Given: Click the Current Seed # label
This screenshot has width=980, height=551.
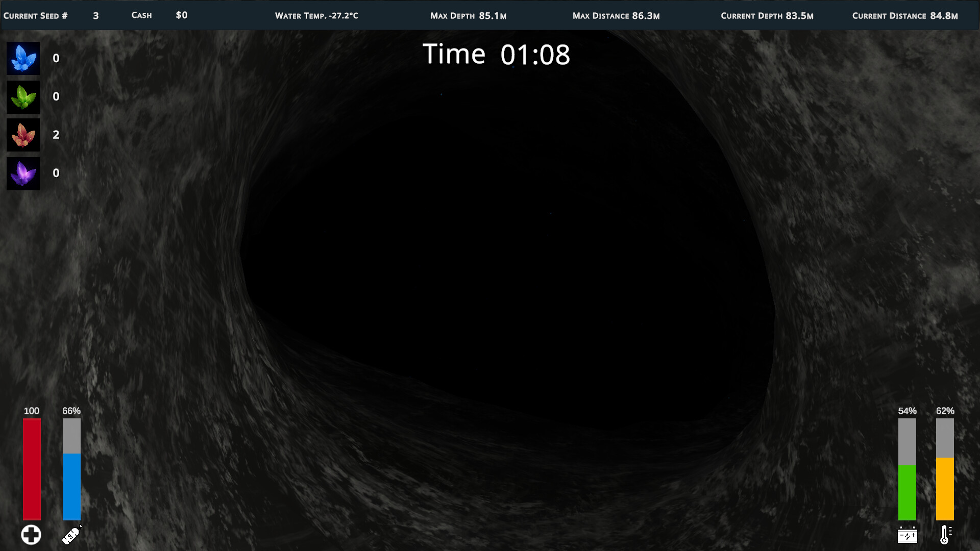Looking at the screenshot, I should tap(36, 16).
